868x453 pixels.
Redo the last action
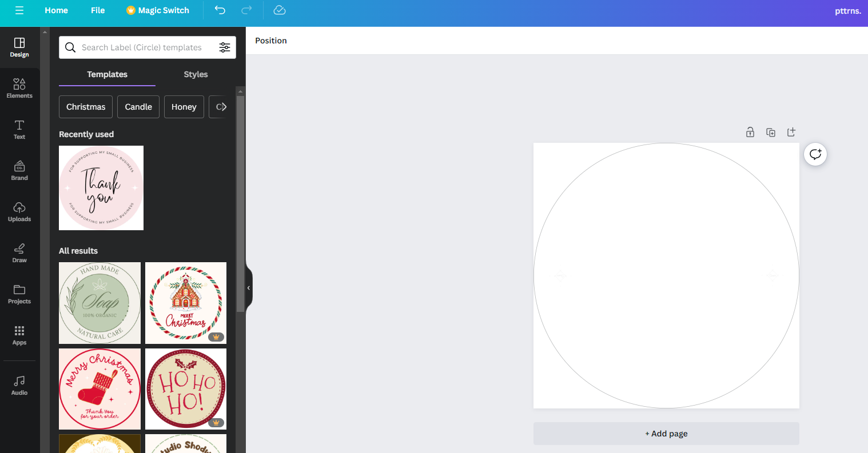coord(246,10)
